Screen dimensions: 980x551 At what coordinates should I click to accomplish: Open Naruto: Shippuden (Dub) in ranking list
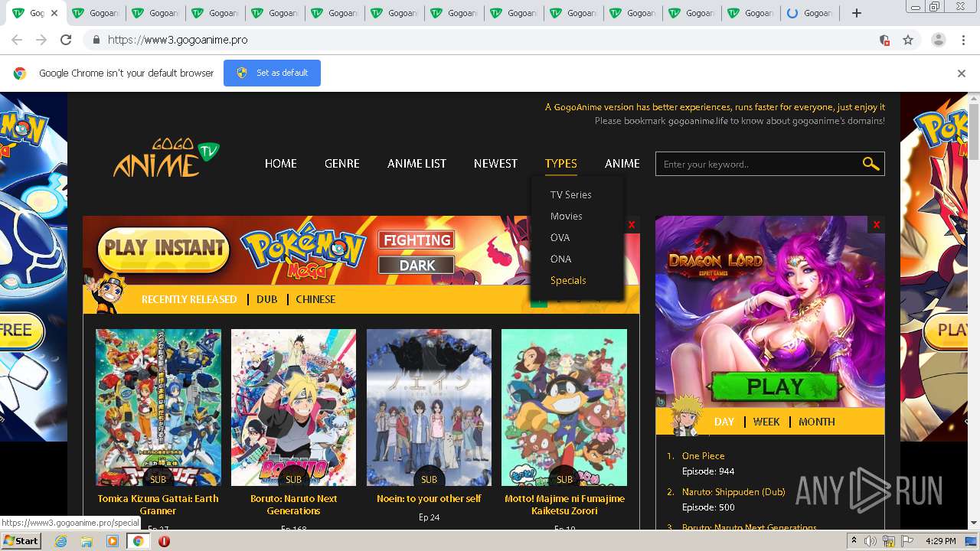[x=733, y=492]
